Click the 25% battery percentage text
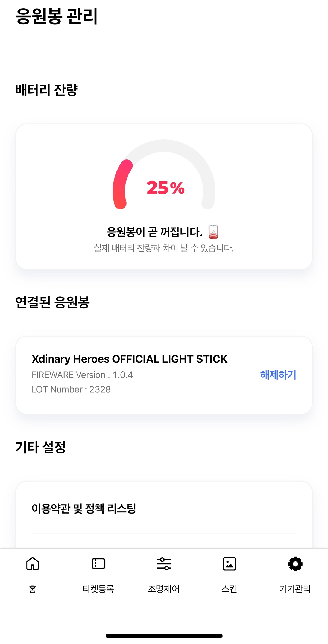Screen dimensions: 328x644 click(x=166, y=188)
